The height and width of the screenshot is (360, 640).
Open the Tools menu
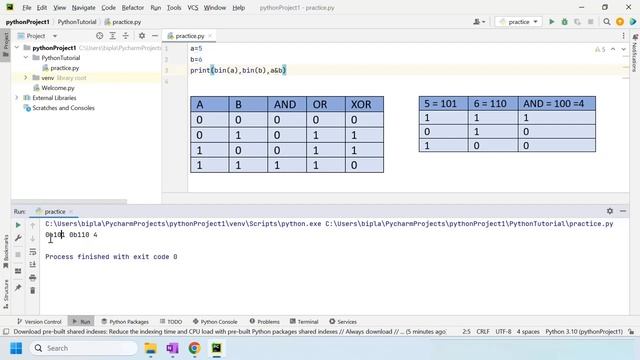[174, 8]
